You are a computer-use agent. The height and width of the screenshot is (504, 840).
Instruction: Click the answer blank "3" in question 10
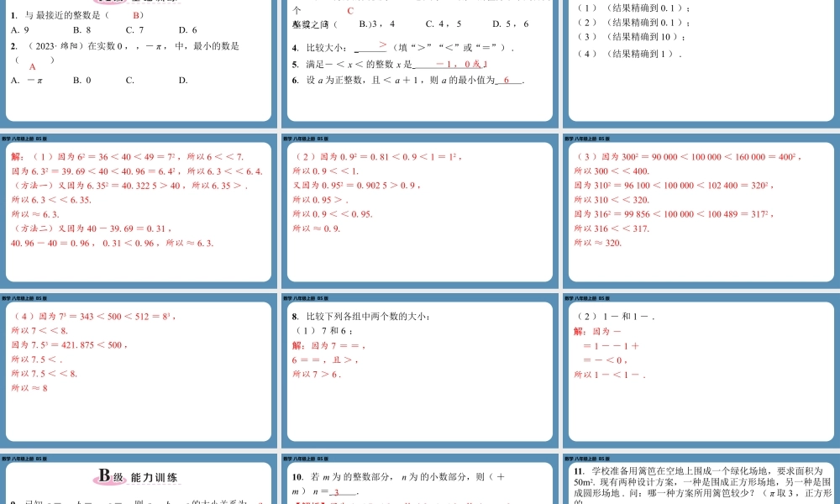(x=336, y=492)
